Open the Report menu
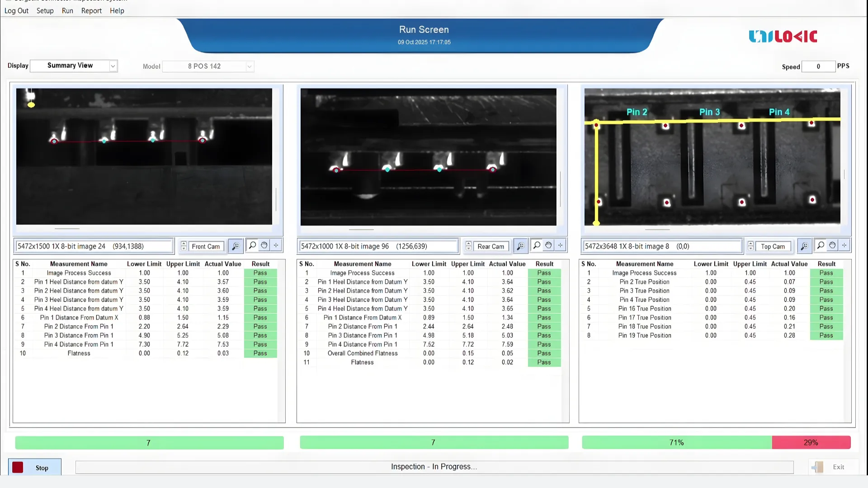Image resolution: width=868 pixels, height=488 pixels. (x=91, y=10)
